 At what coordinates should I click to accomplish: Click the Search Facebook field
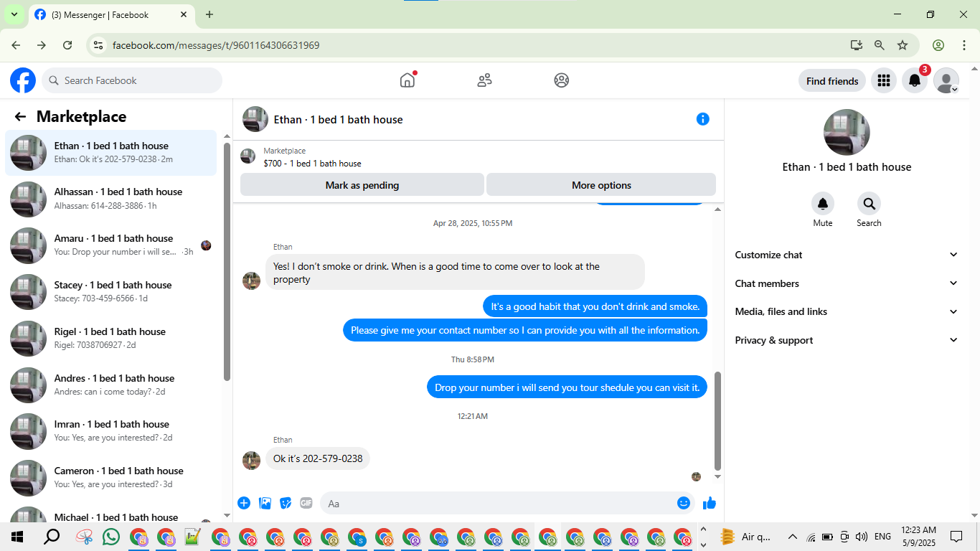(x=132, y=80)
